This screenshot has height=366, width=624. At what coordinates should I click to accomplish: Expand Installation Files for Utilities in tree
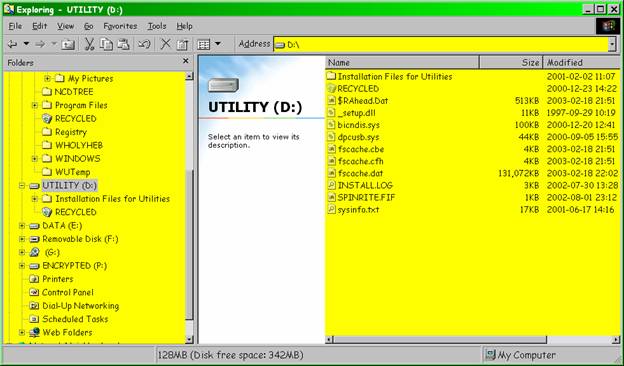[35, 199]
